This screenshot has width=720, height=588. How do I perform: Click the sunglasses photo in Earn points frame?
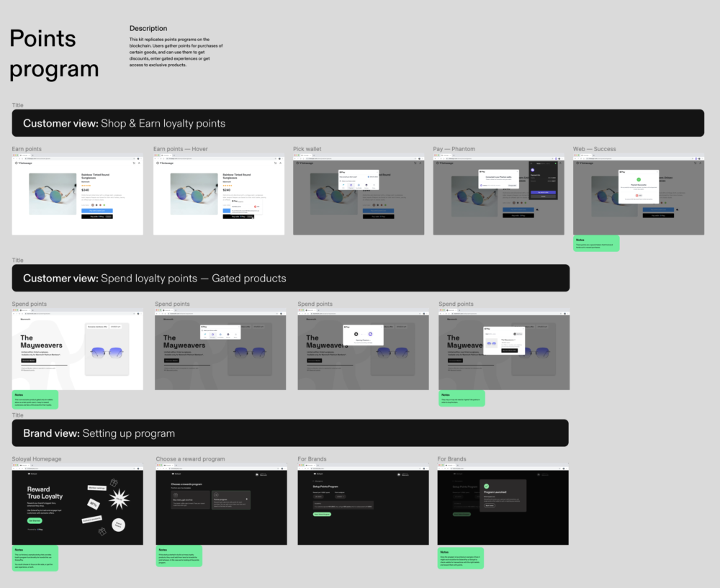click(x=53, y=194)
